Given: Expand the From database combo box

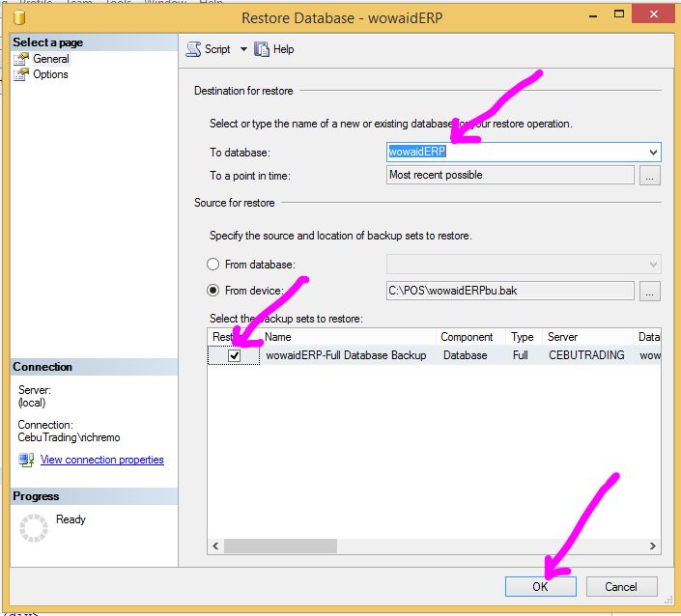Looking at the screenshot, I should [653, 265].
